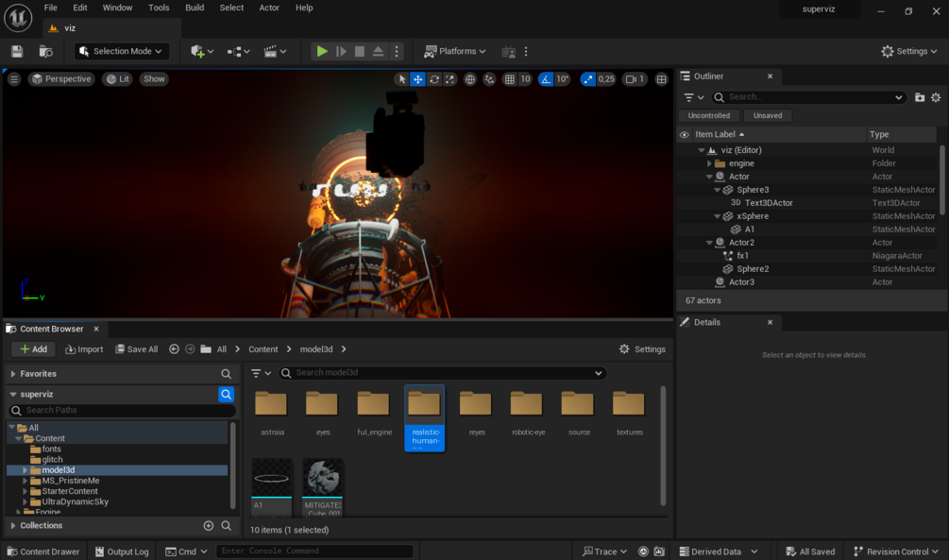Click the Save All button
Image resolution: width=949 pixels, height=560 pixels.
tap(136, 349)
